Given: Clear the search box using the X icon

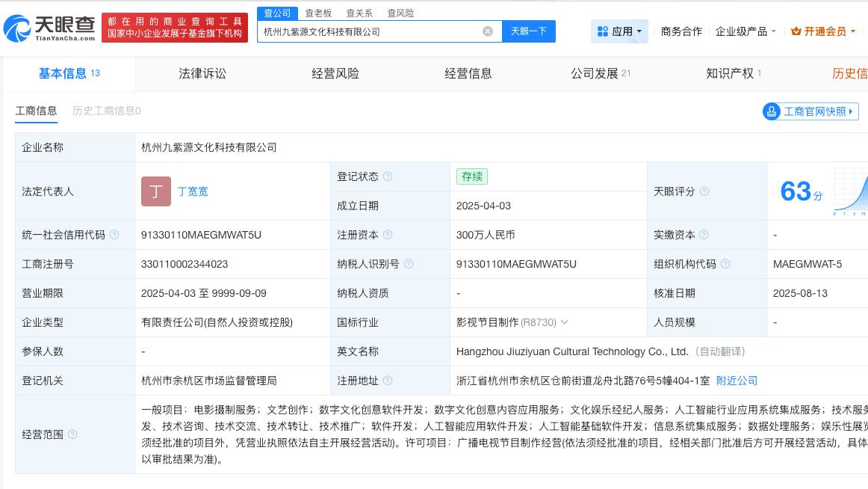Looking at the screenshot, I should click(x=488, y=31).
